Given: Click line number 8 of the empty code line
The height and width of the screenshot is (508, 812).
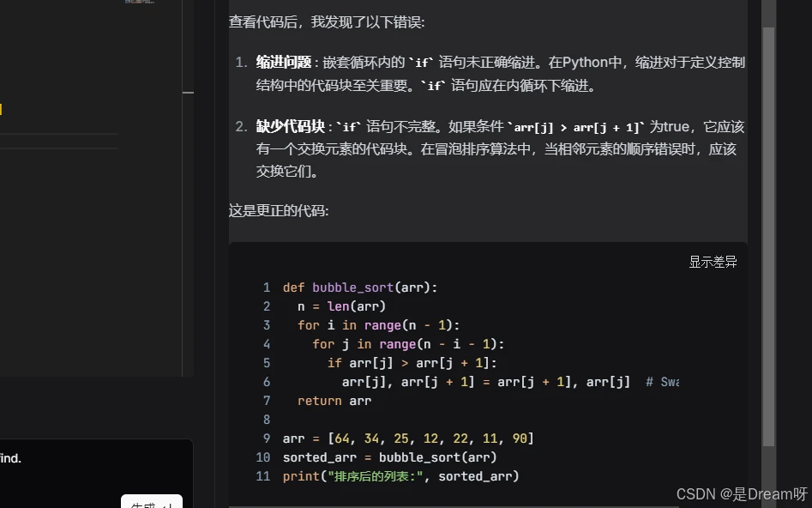Looking at the screenshot, I should click(266, 420).
